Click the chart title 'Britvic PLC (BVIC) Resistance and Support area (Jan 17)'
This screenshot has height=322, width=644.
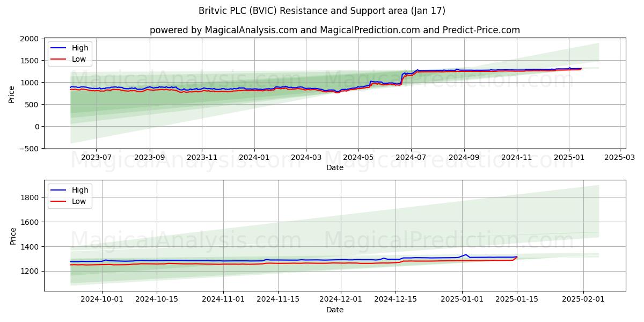(322, 11)
